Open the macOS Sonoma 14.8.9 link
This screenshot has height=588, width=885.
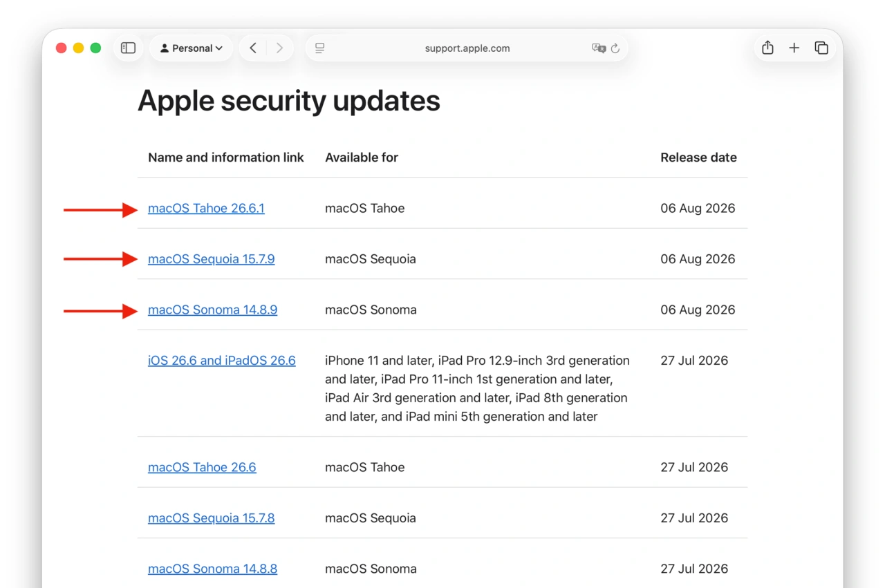click(x=213, y=310)
